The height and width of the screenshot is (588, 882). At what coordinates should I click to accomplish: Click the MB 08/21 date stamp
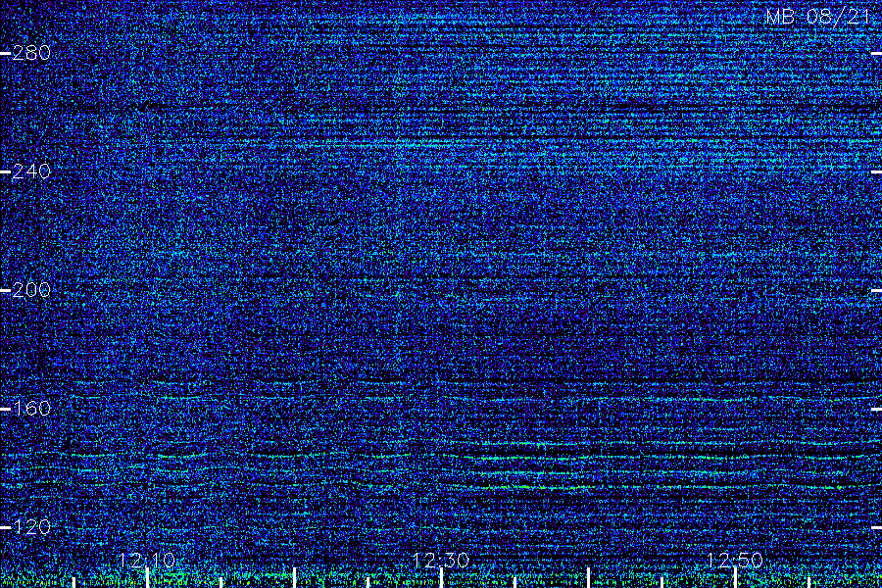(818, 17)
